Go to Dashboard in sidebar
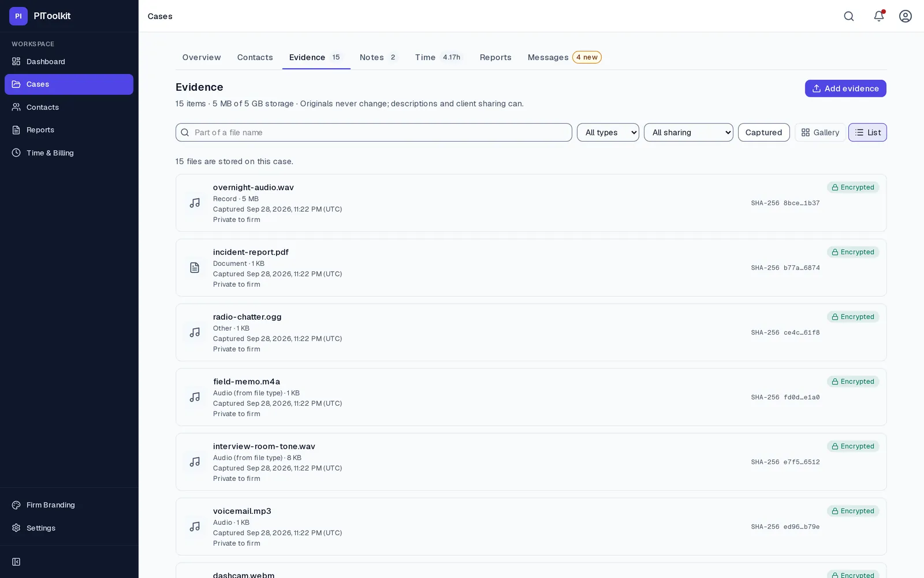924x578 pixels. click(x=69, y=61)
